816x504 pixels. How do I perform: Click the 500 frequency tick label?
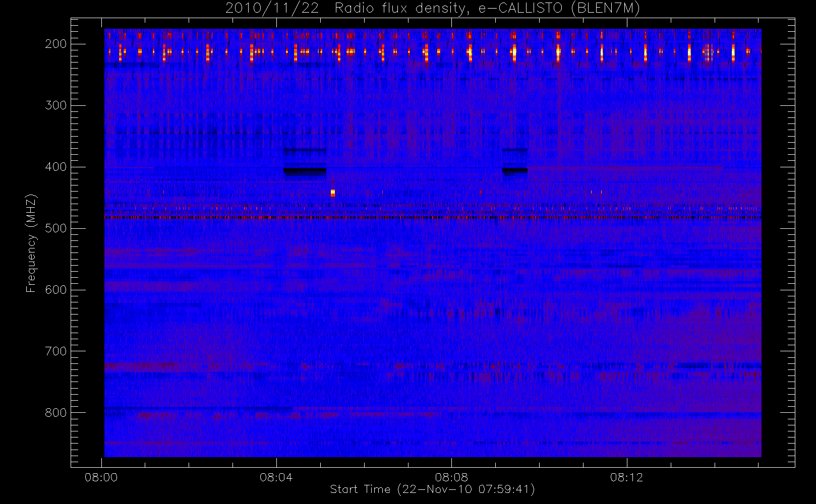(x=56, y=228)
